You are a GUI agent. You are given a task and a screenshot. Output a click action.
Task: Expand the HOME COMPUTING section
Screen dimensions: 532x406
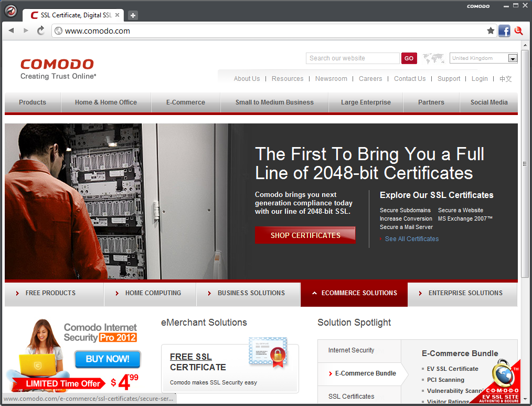pyautogui.click(x=150, y=294)
